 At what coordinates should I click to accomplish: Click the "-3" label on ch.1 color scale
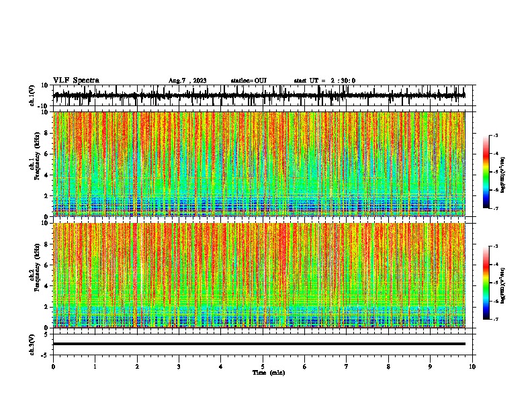click(x=495, y=135)
